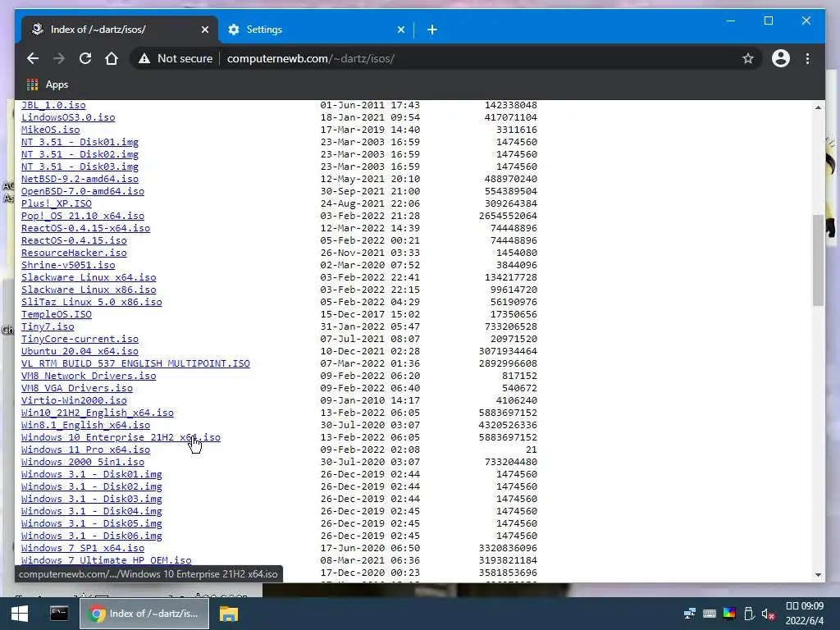Download Ubuntu 20.04 x64.iso
Screen dimensions: 840x630
[x=80, y=351]
